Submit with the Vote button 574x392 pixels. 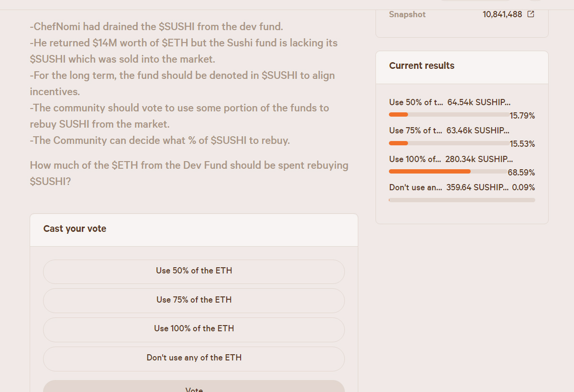[194, 386]
